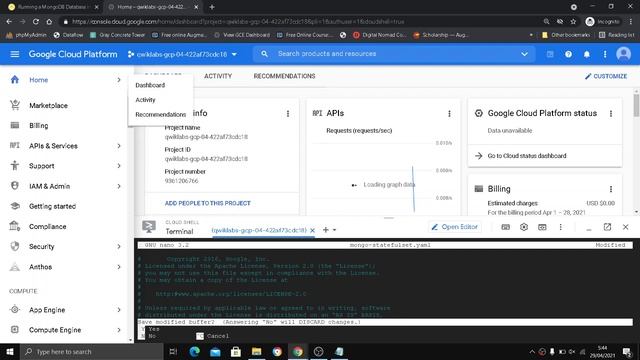Activate Cloud Shell icon in header

point(550,54)
